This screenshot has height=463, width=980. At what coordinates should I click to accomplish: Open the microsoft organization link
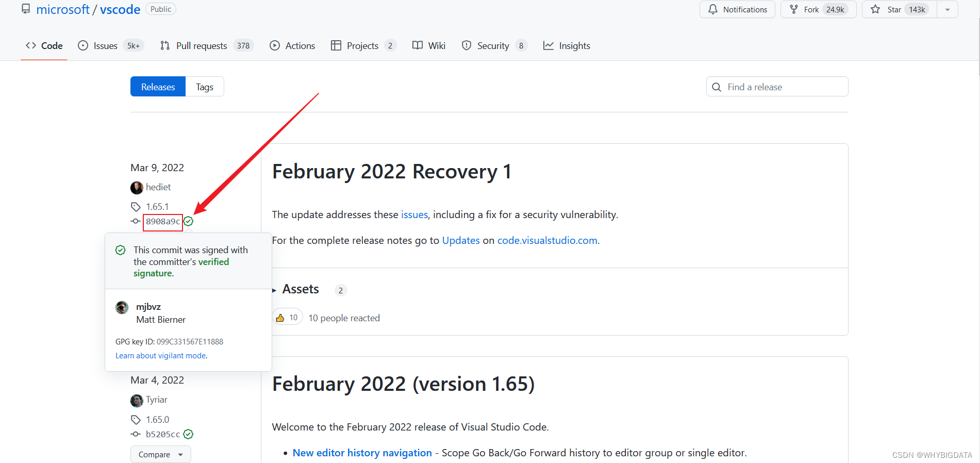pyautogui.click(x=63, y=9)
